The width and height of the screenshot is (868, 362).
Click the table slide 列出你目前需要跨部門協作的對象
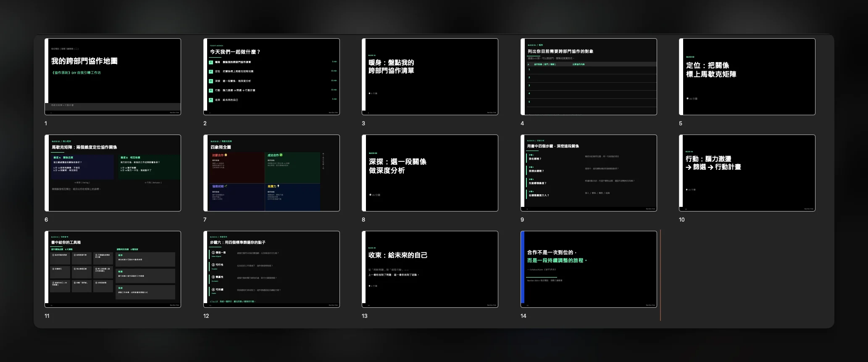(589, 77)
